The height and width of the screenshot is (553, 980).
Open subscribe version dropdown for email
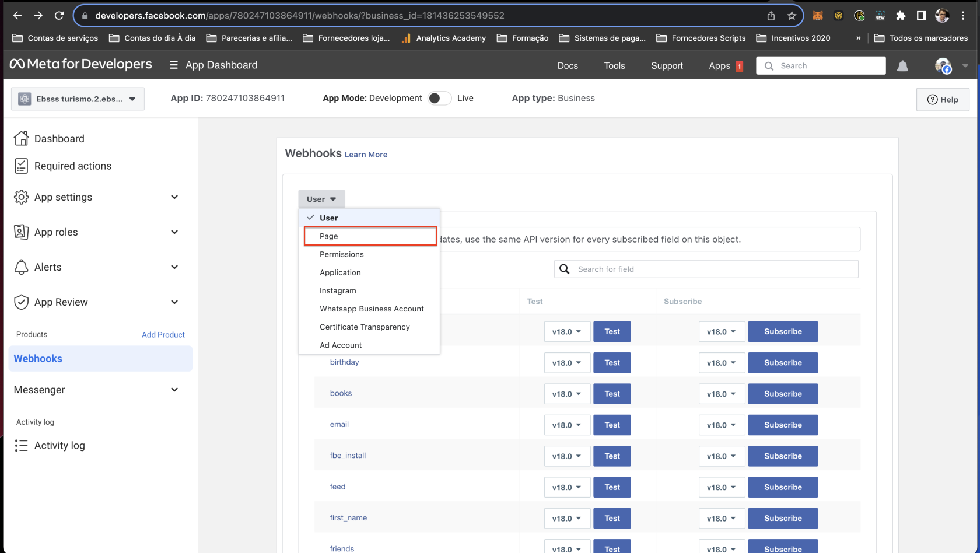click(722, 425)
